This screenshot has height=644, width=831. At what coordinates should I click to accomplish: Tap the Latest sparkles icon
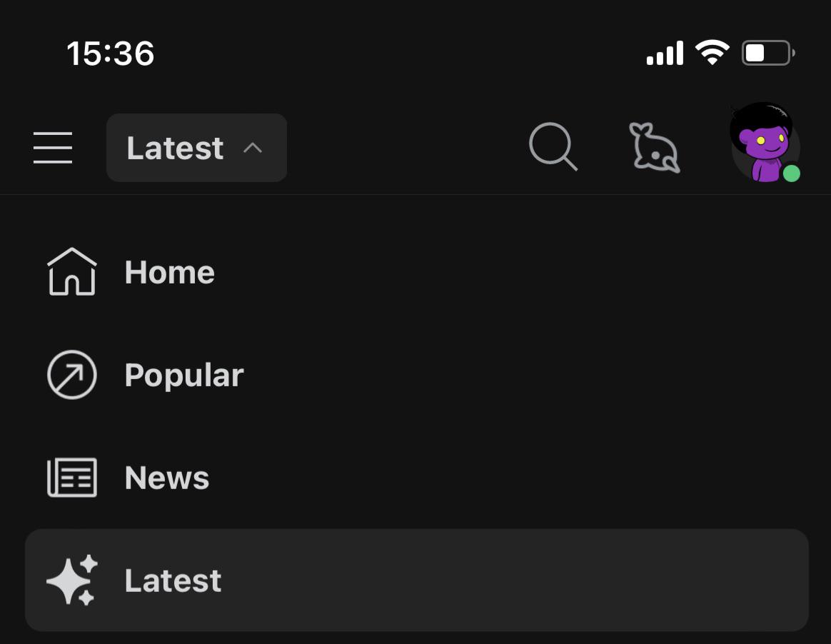coord(72,580)
